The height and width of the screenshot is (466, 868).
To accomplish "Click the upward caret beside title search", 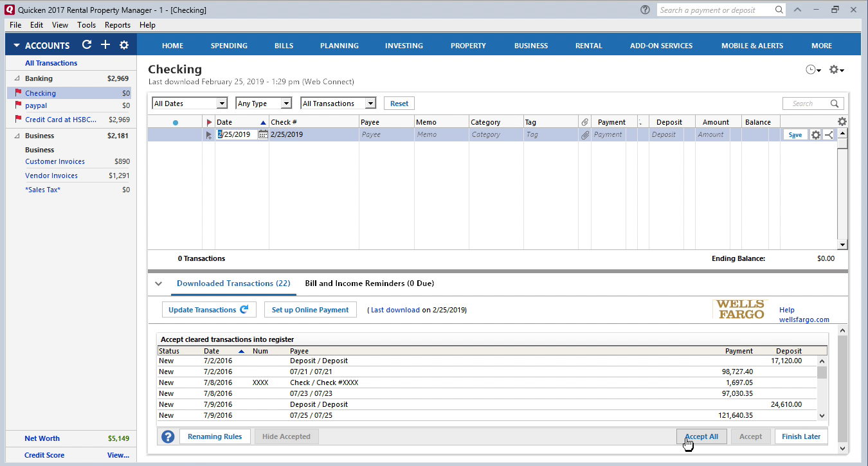I will coord(797,10).
